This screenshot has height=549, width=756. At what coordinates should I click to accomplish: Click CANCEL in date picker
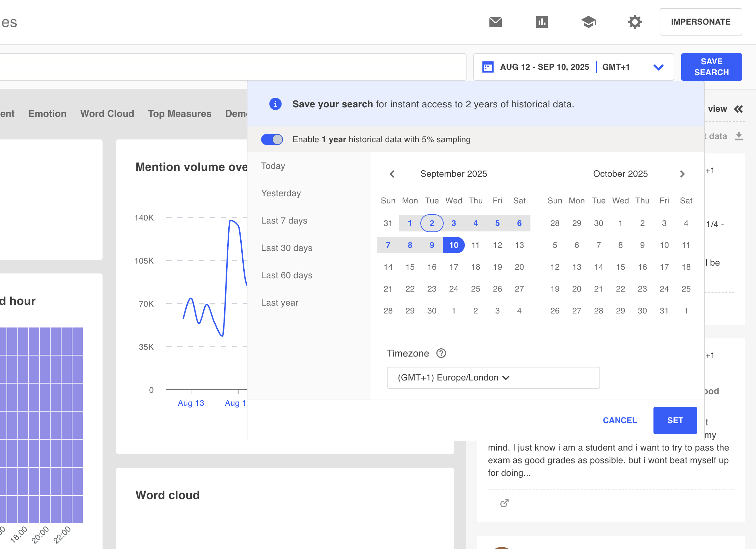click(620, 420)
